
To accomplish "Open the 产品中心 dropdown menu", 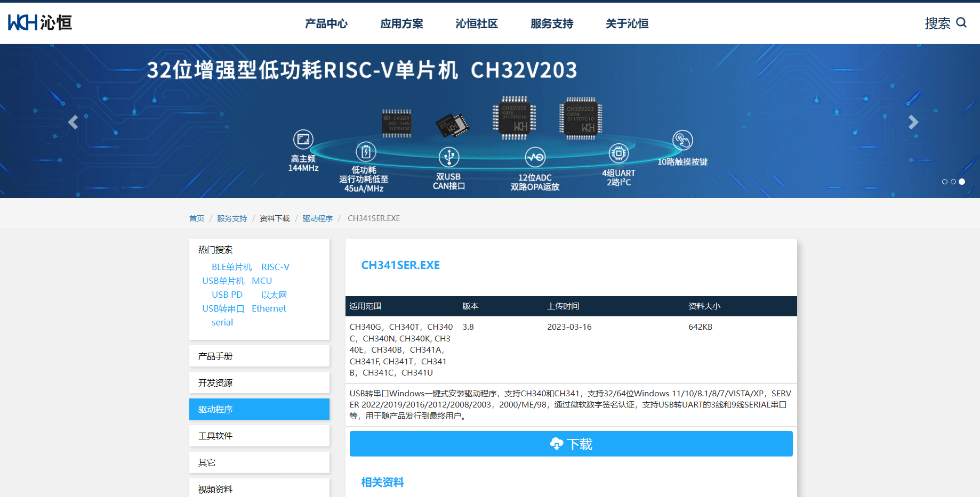I will point(326,23).
